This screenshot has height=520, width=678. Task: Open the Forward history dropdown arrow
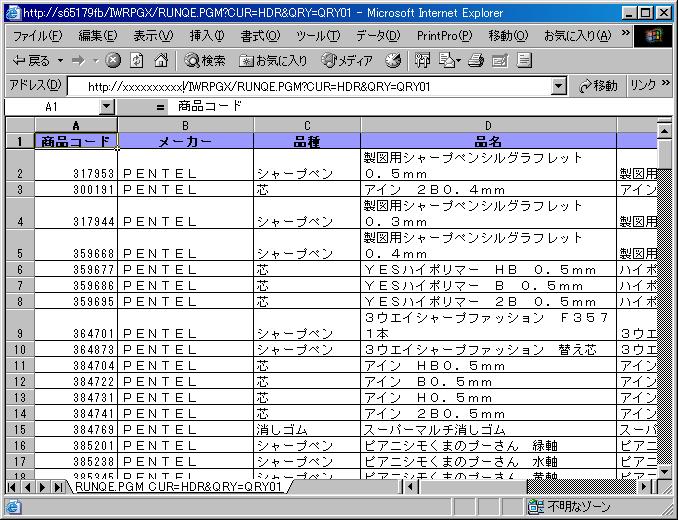(96, 61)
